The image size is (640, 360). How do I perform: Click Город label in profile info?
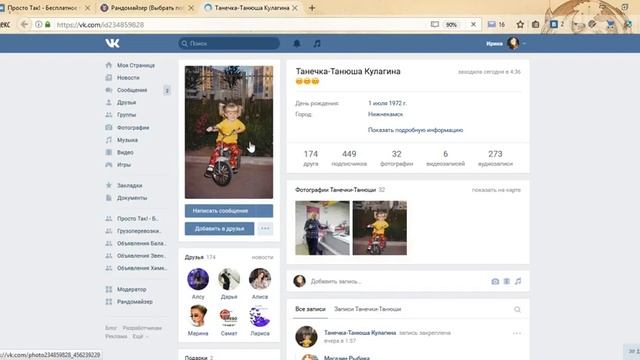click(x=303, y=114)
